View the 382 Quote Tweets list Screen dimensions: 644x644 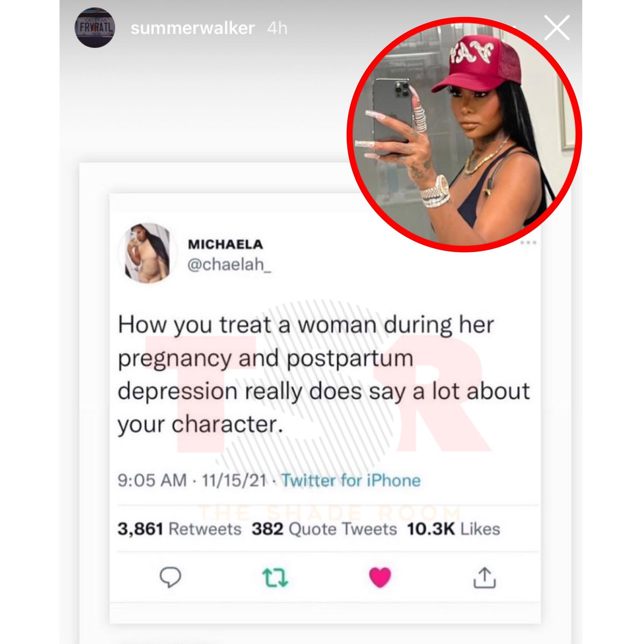point(324,529)
